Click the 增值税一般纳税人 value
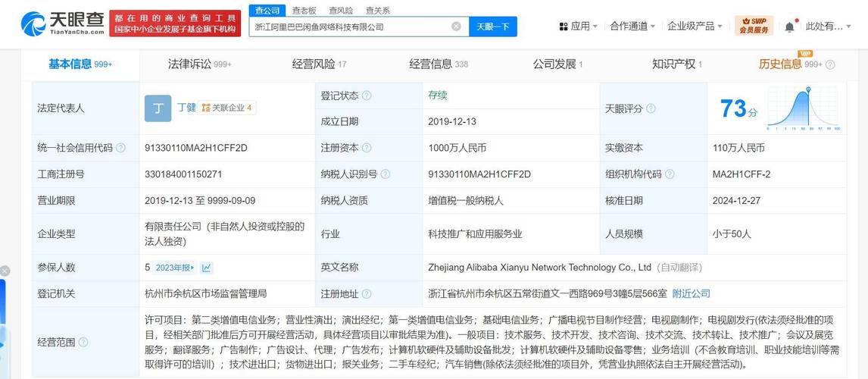 pos(466,201)
